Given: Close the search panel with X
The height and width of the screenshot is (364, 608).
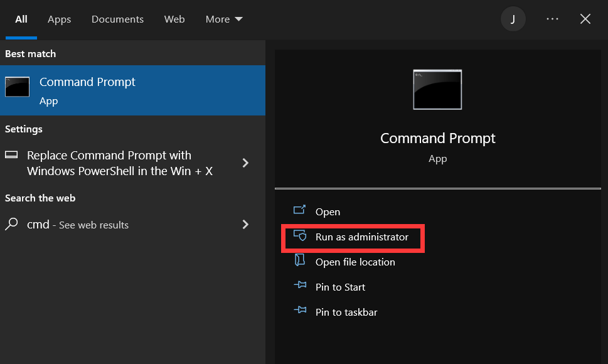Looking at the screenshot, I should point(585,19).
